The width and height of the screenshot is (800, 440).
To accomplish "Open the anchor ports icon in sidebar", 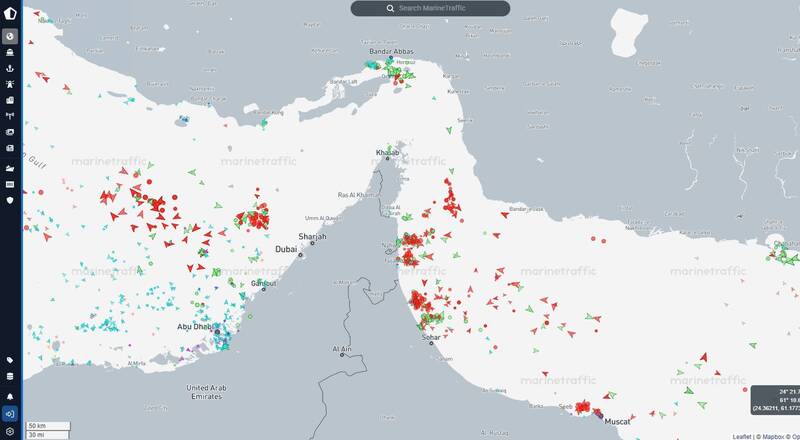I will click(10, 68).
